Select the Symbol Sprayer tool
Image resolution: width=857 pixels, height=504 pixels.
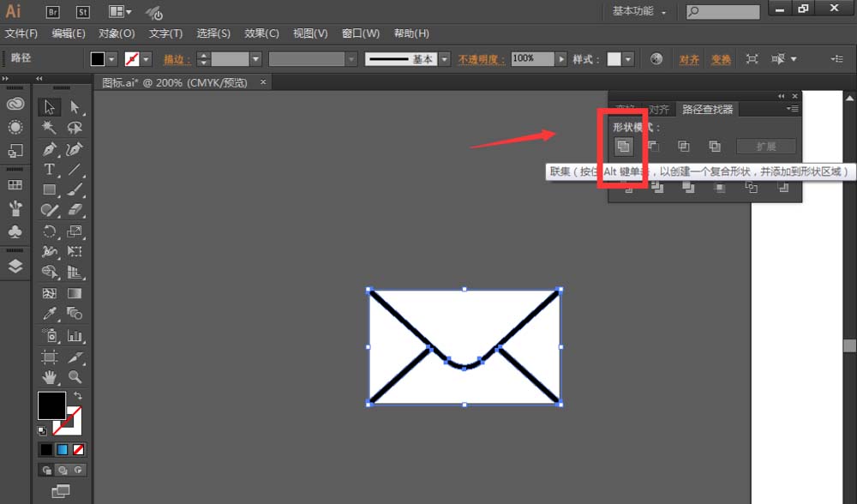tap(49, 336)
